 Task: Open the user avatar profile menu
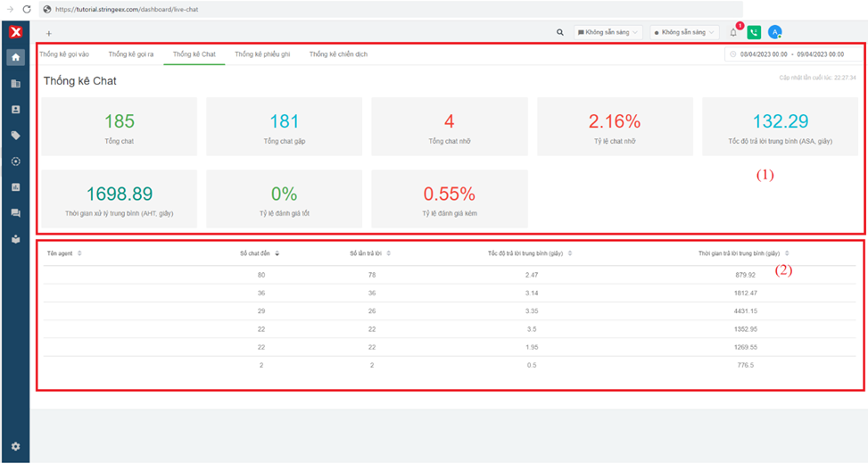click(775, 32)
